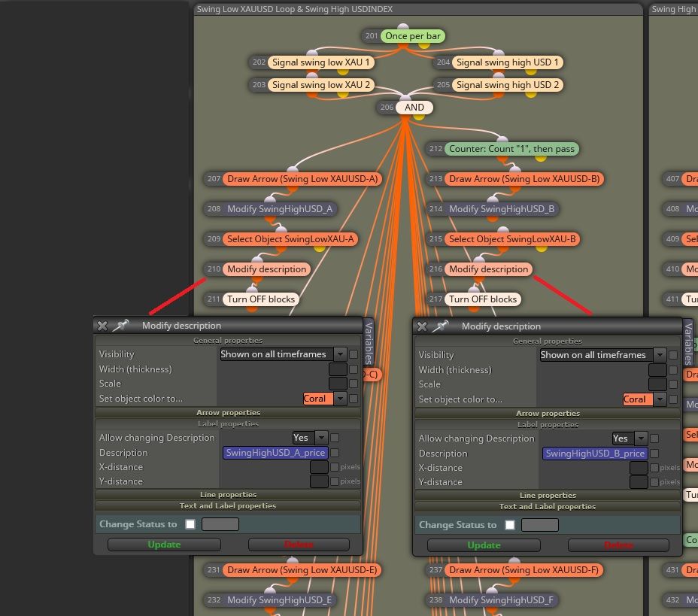Expand Text and Label properties, right dialog
698x616 pixels.
548,506
